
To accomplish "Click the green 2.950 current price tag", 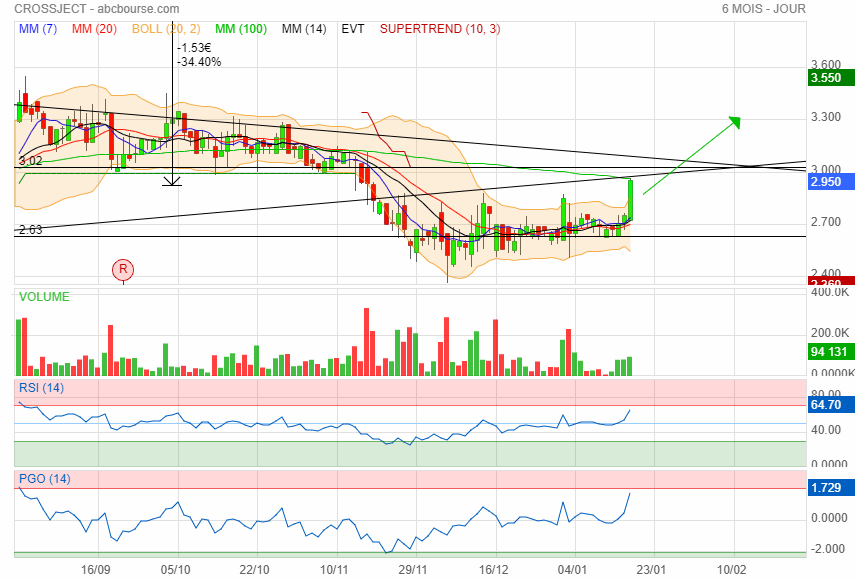I will [x=830, y=182].
